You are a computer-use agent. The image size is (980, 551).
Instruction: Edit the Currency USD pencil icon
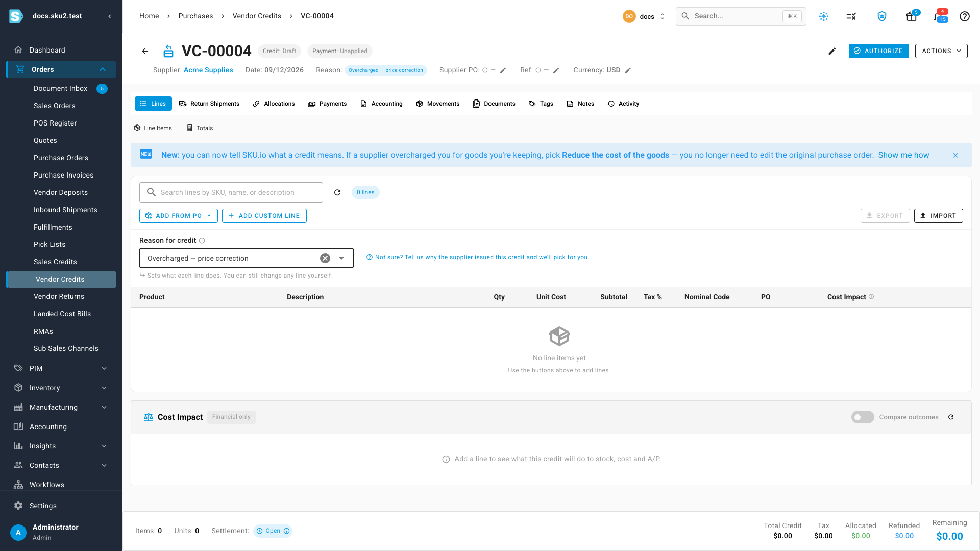click(x=628, y=70)
